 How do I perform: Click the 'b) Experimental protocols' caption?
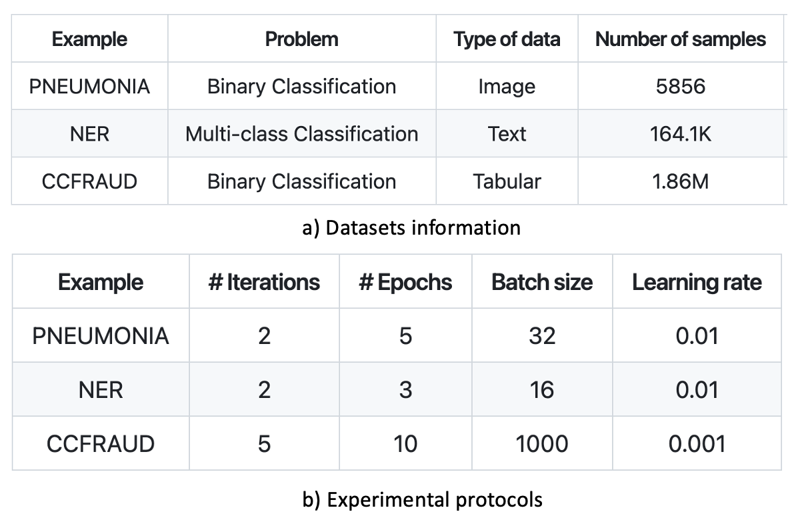coord(423,499)
